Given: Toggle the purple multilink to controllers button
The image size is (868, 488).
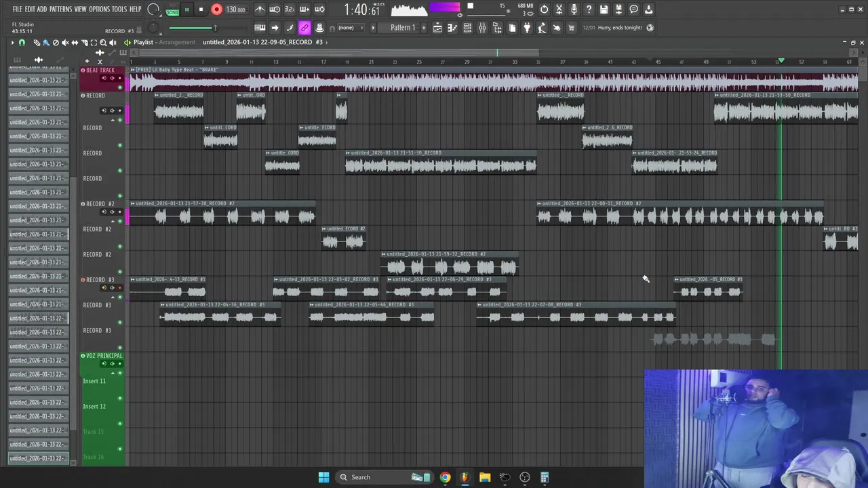Looking at the screenshot, I should click(x=304, y=28).
